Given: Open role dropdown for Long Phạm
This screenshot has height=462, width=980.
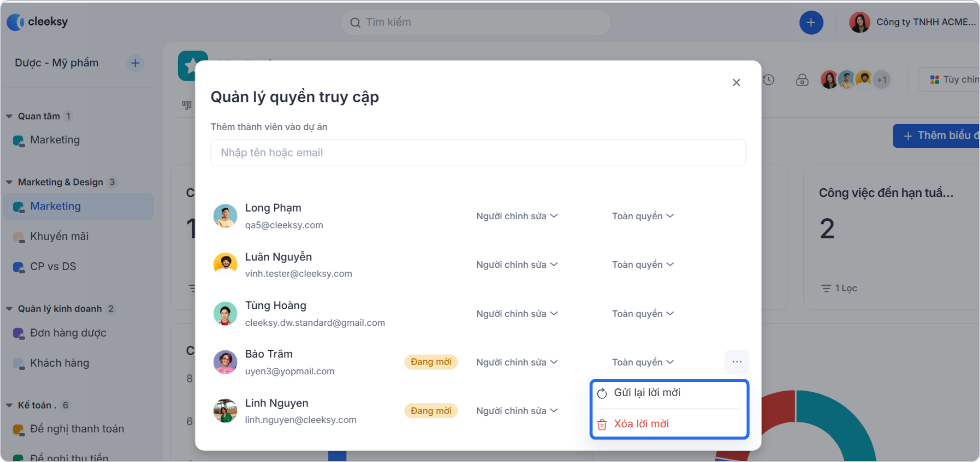Looking at the screenshot, I should 517,216.
